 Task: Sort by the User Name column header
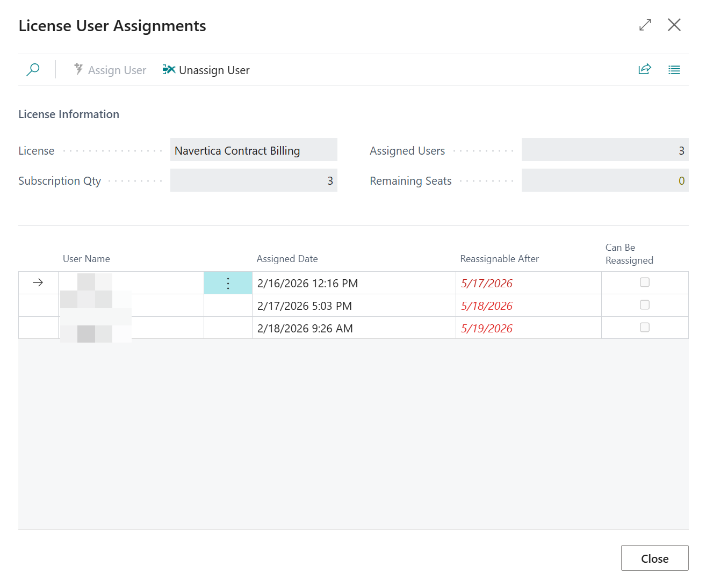point(86,258)
